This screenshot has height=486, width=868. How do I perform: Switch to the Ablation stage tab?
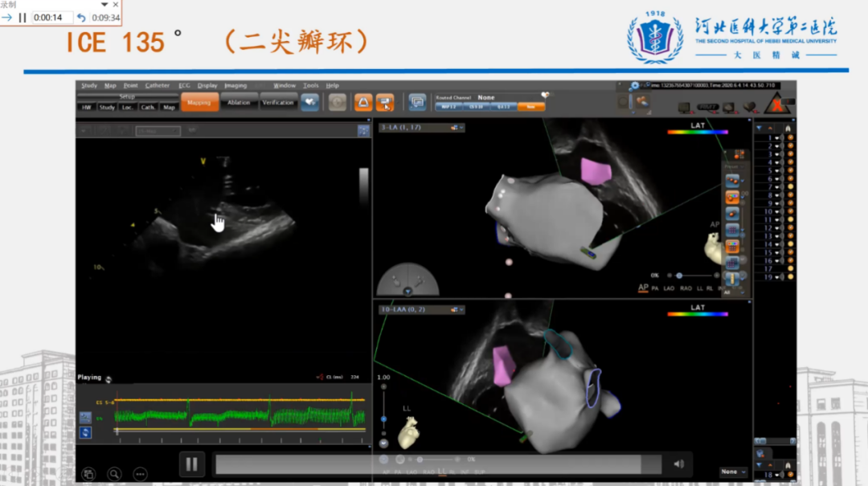pyautogui.click(x=239, y=103)
